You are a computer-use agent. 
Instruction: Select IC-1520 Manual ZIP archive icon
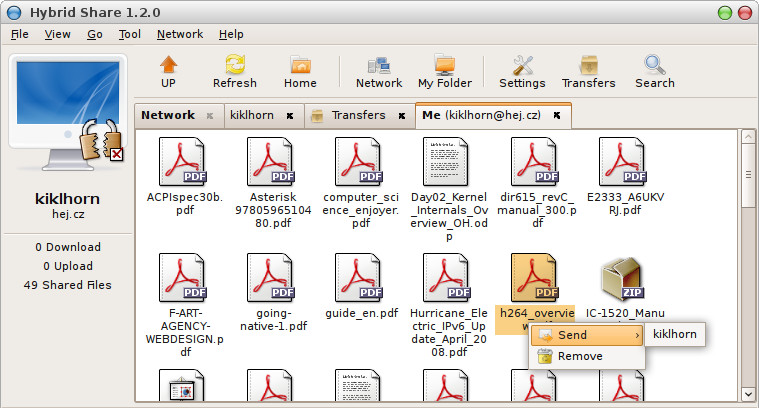click(622, 279)
